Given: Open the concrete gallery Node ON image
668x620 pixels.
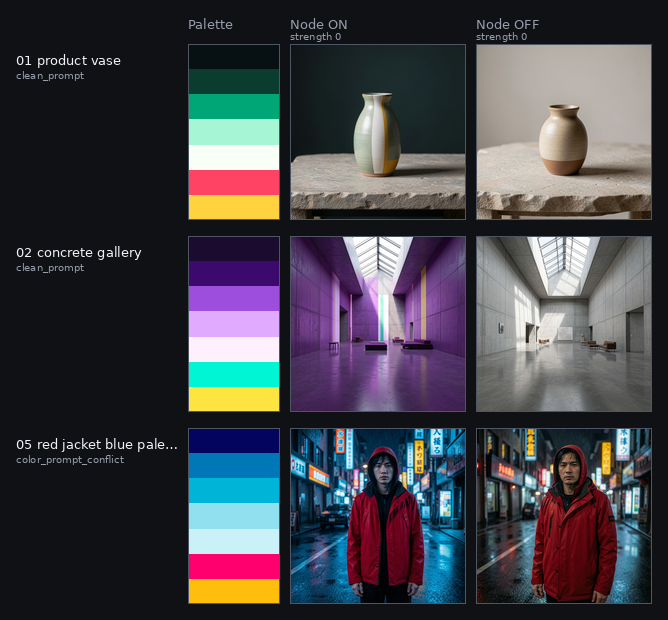Looking at the screenshot, I should [x=378, y=324].
